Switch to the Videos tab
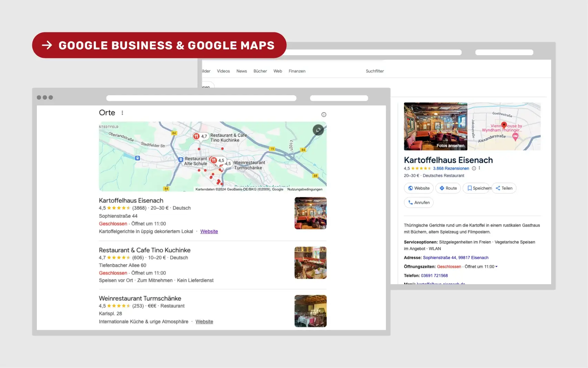The width and height of the screenshot is (588, 368). pos(223,71)
